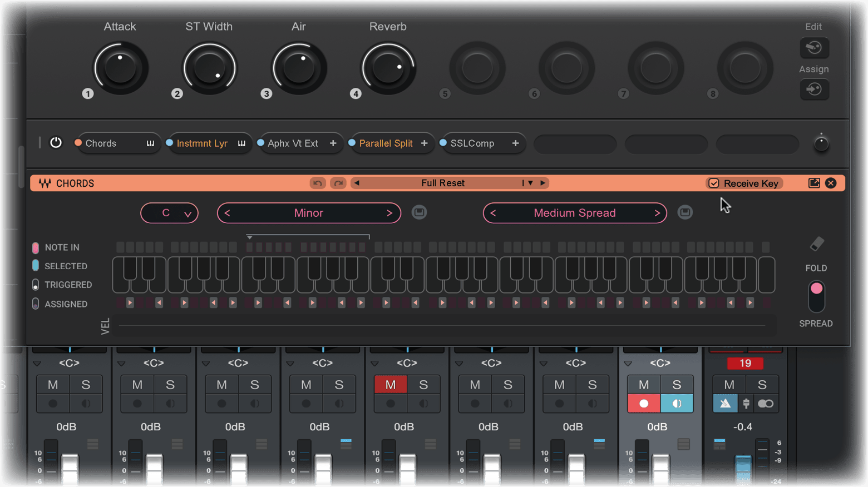Click the Minor scale name selector
The height and width of the screenshot is (487, 868).
coord(309,213)
